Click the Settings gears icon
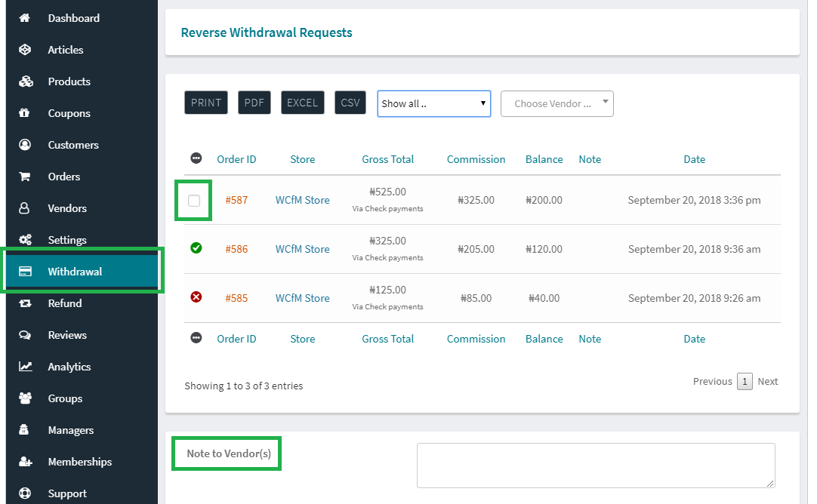 tap(25, 240)
